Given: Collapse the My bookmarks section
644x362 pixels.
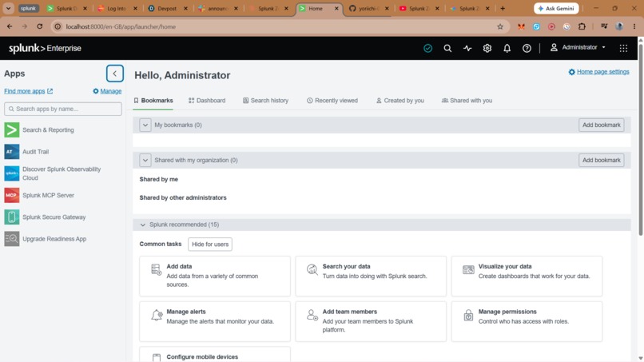Looking at the screenshot, I should [x=145, y=125].
